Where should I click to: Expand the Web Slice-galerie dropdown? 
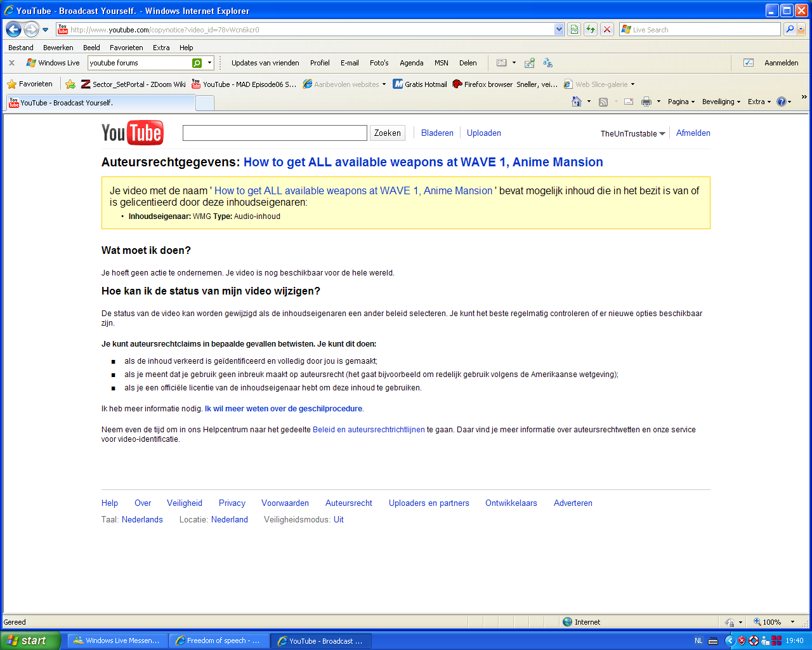pyautogui.click(x=632, y=84)
